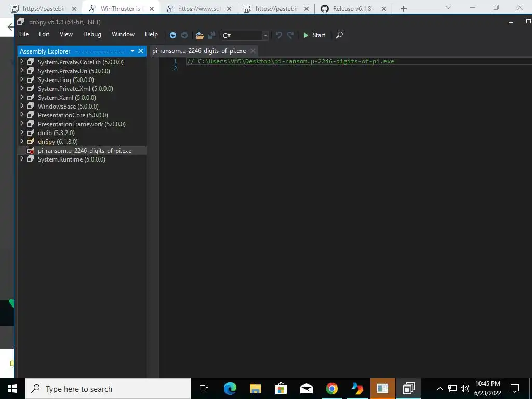Screen dimensions: 532x399
Task: Select dnSpy (6.1.8.0) assembly text
Action: (58, 141)
